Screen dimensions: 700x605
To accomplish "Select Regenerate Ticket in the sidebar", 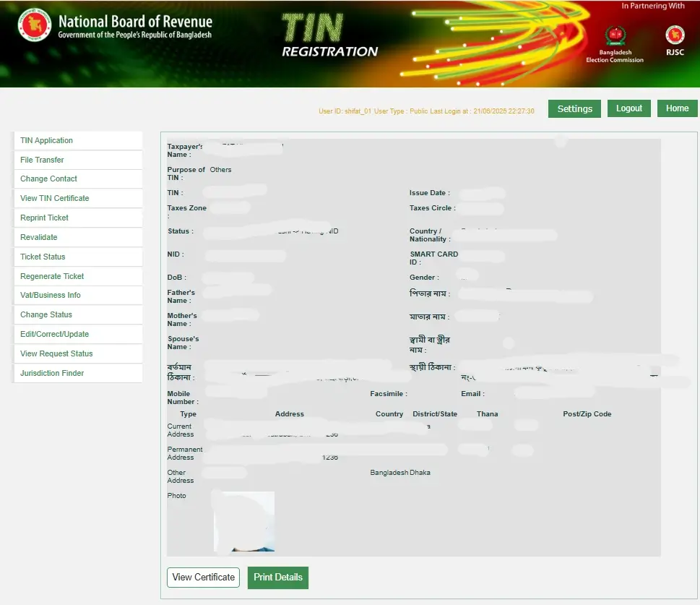I will [x=53, y=276].
